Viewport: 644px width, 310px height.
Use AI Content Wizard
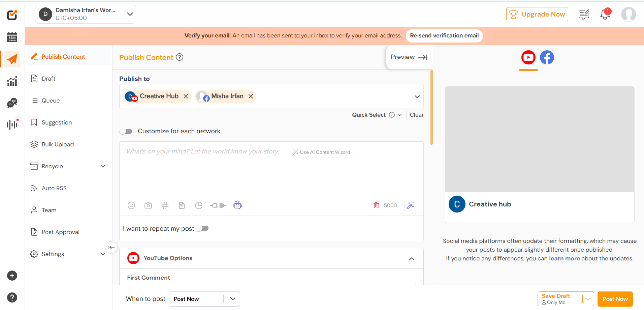[x=321, y=152]
